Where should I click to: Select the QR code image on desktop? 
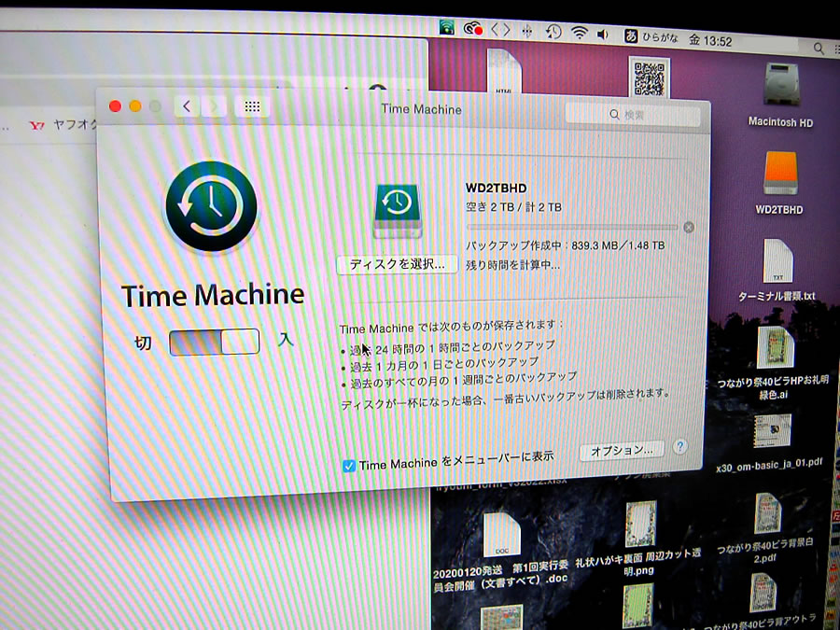[x=649, y=77]
